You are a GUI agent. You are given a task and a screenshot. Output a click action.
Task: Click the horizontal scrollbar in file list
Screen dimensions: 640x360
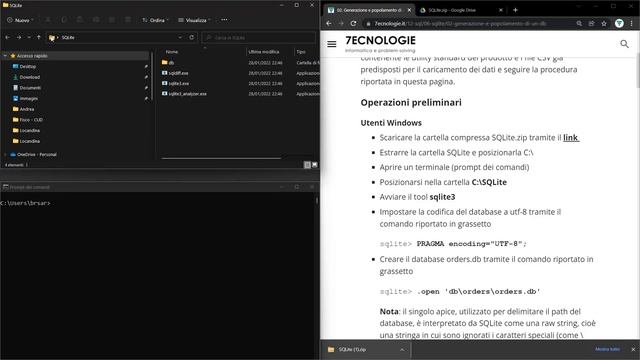(x=221, y=158)
